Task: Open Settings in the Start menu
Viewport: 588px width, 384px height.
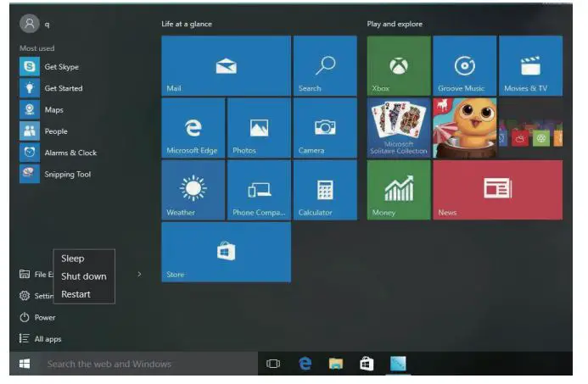Action: point(36,296)
